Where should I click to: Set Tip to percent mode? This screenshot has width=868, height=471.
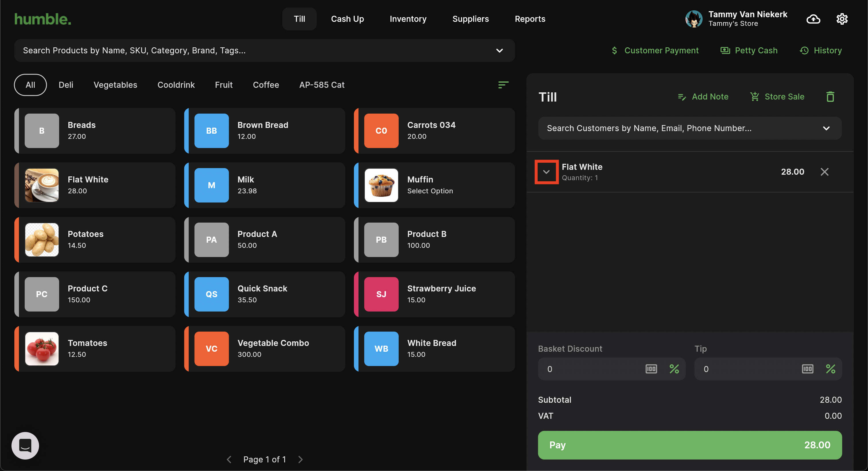pos(830,369)
